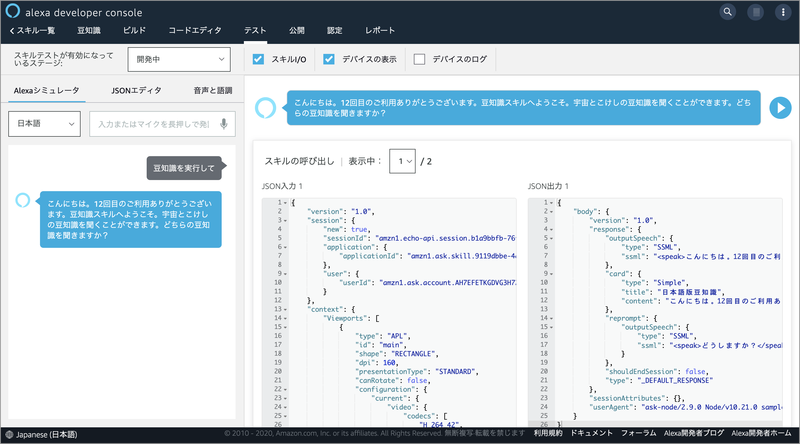Collapse the reprompt block at output line 14
Image resolution: width=800 pixels, height=444 pixels.
point(552,318)
